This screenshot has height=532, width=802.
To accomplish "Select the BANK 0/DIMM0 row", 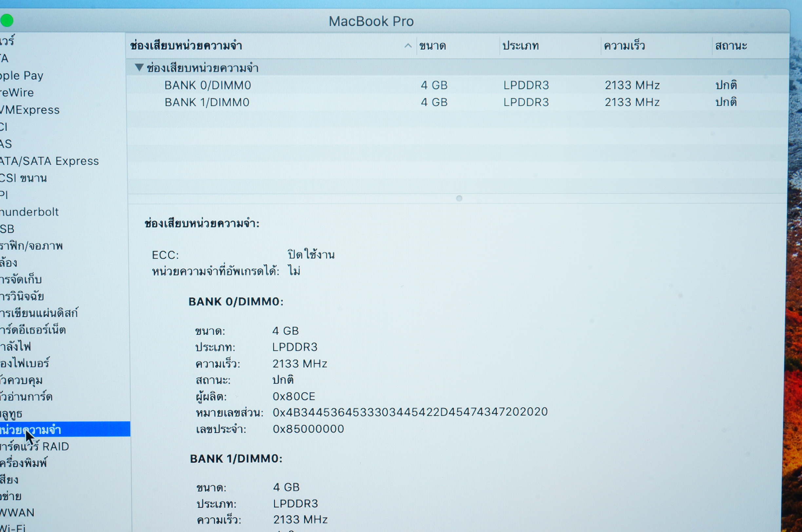I will pyautogui.click(x=457, y=85).
